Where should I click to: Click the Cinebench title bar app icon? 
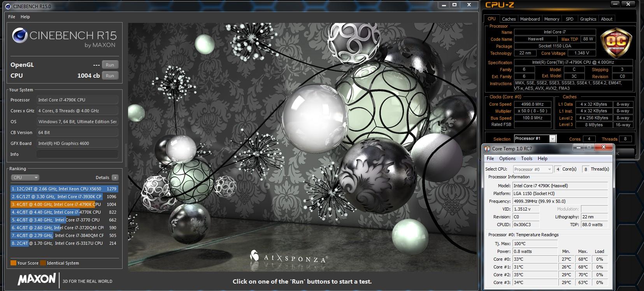(x=8, y=6)
